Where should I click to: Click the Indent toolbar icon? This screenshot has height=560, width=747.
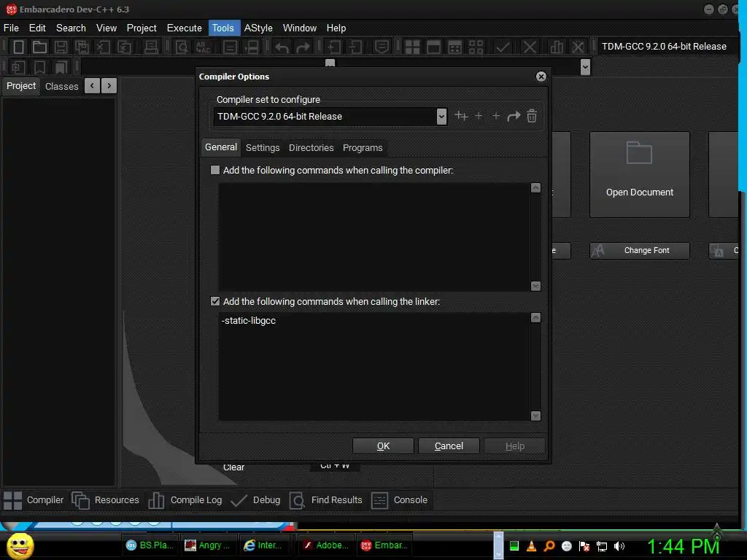[334, 47]
